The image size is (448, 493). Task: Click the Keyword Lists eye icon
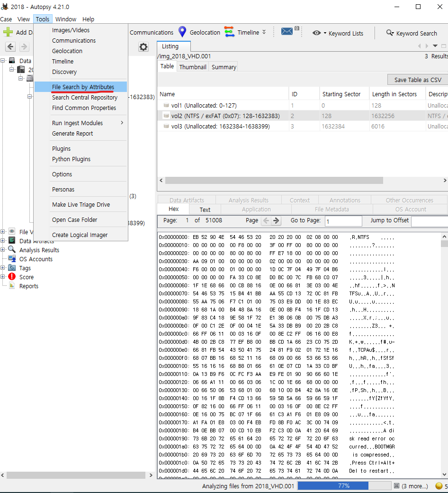click(x=317, y=33)
